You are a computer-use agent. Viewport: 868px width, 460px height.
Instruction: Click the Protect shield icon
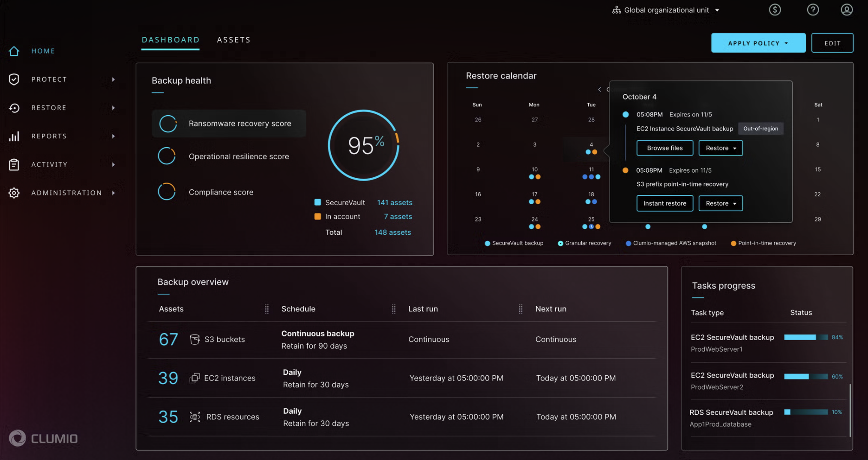[x=14, y=79]
